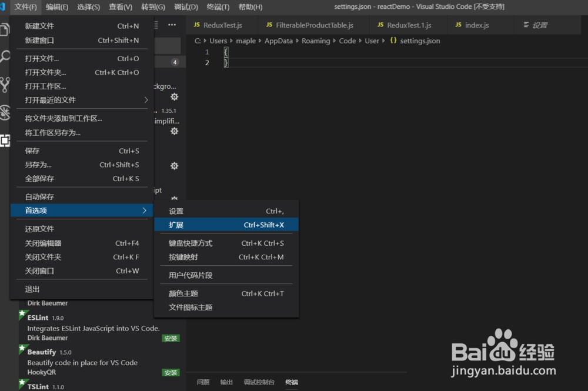588x391 pixels.
Task: Install the Beautify extension button
Action: [x=171, y=373]
